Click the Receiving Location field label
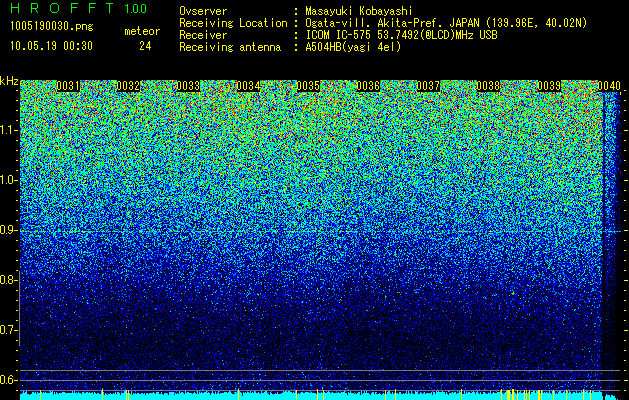This screenshot has width=629, height=400. click(233, 23)
